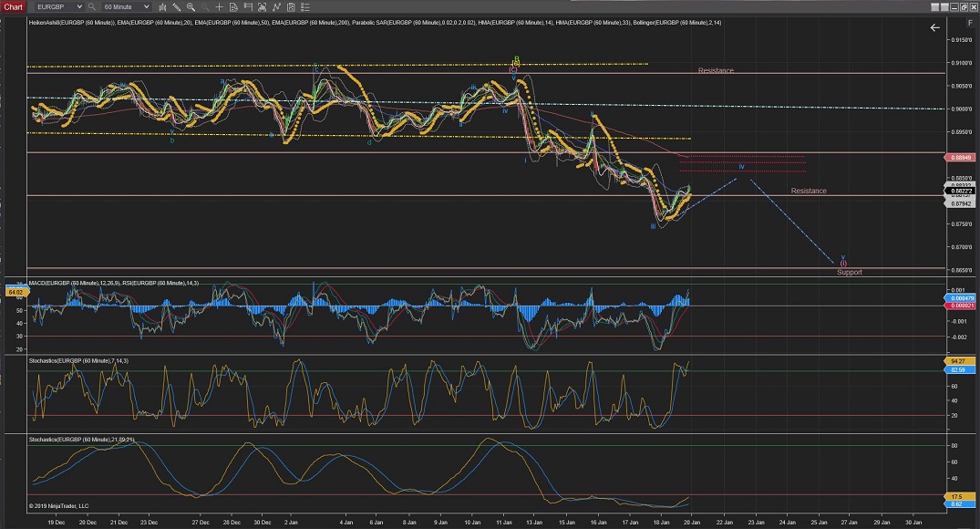
Task: Click the 64.02 RSI value marker
Action: click(x=14, y=292)
